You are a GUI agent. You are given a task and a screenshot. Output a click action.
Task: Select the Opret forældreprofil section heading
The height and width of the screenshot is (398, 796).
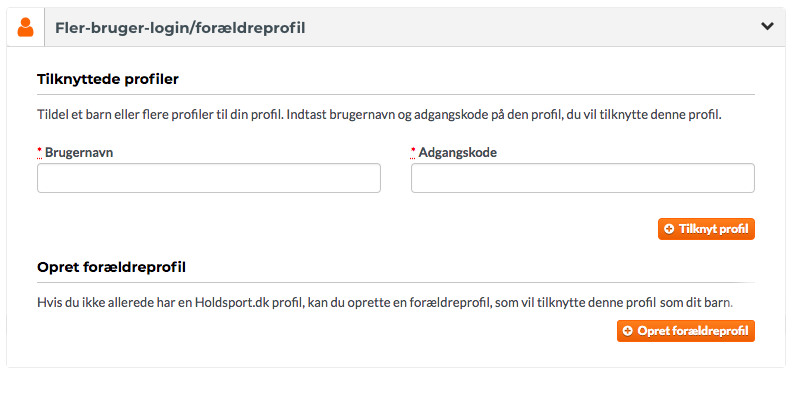(x=111, y=267)
